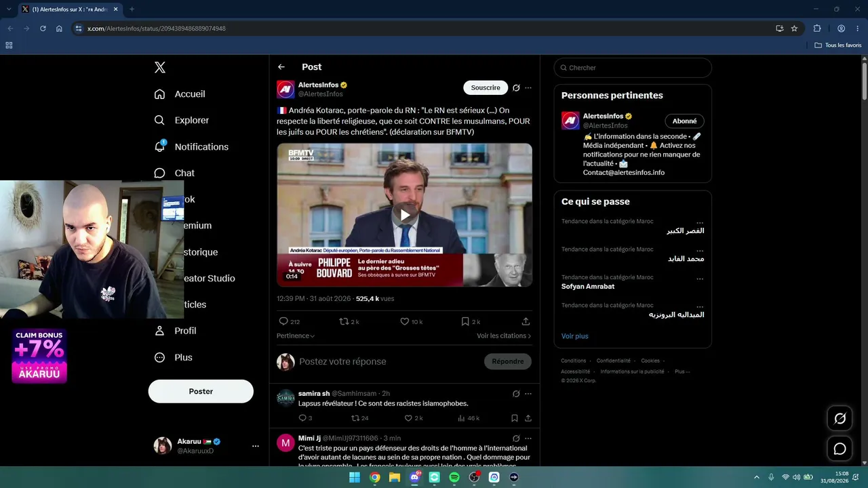This screenshot has width=868, height=488.
Task: Click the volume icon in system tray
Action: click(x=796, y=477)
